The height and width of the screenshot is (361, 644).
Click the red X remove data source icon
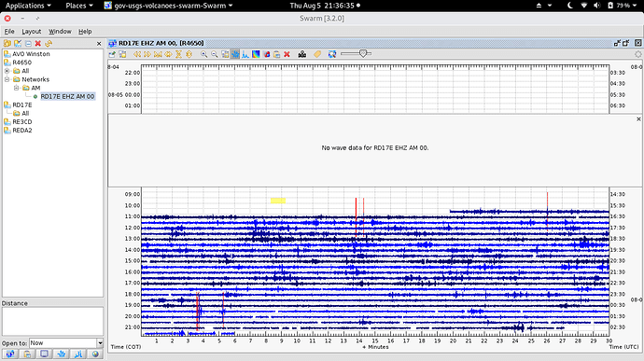pos(37,43)
